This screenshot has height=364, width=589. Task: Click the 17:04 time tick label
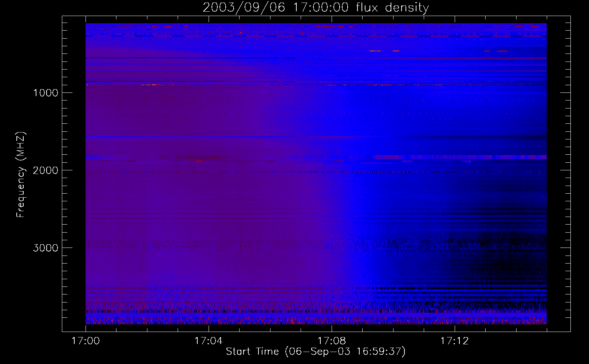coord(209,341)
